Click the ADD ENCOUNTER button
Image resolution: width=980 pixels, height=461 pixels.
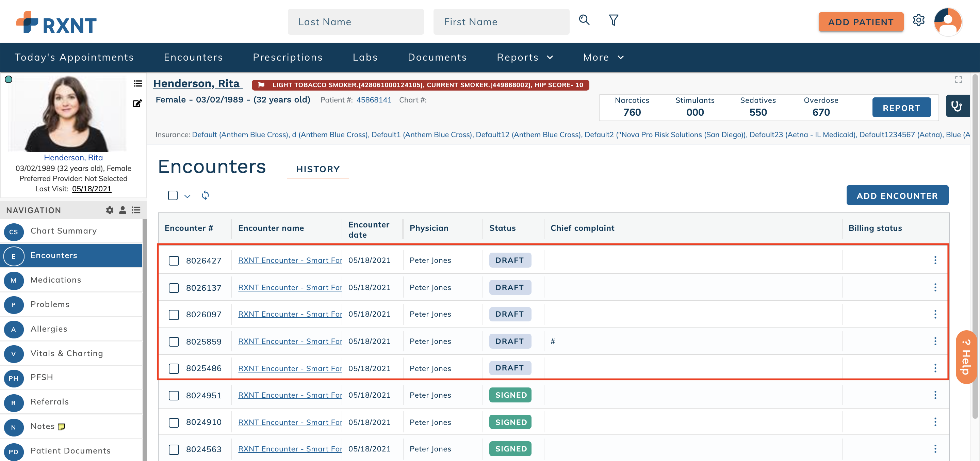tap(897, 195)
